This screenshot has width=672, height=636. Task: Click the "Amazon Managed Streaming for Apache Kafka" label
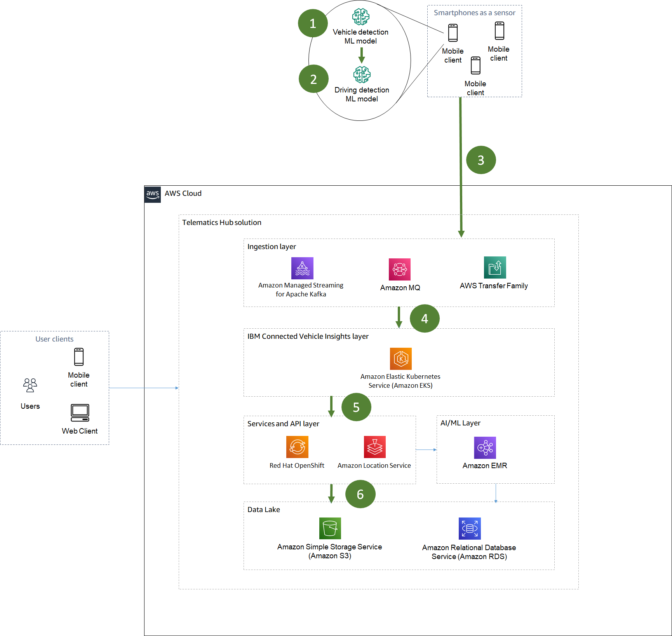pyautogui.click(x=301, y=290)
